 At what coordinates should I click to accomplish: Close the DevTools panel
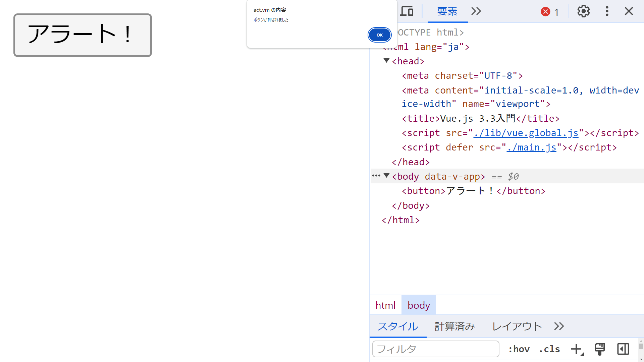[629, 11]
